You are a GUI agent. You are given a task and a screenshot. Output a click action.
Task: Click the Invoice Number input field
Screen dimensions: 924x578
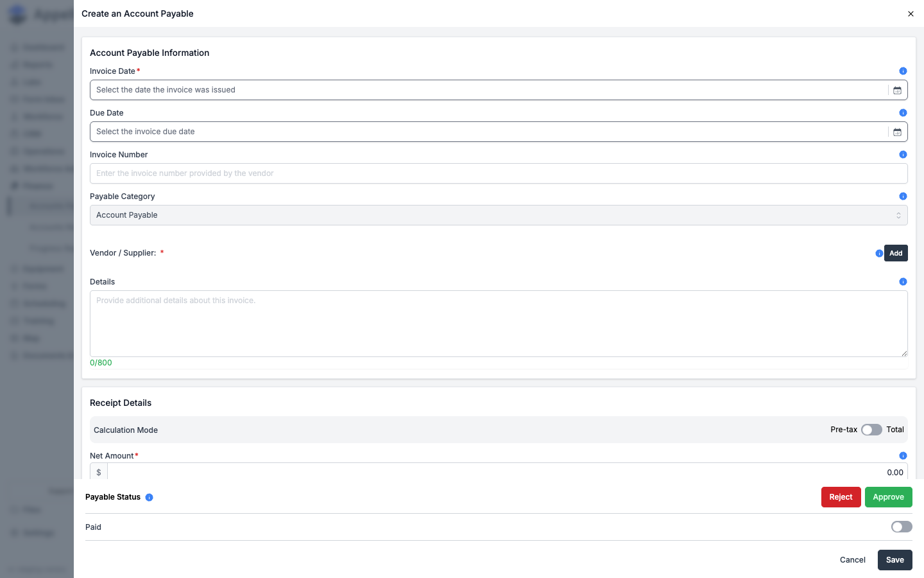tap(499, 173)
